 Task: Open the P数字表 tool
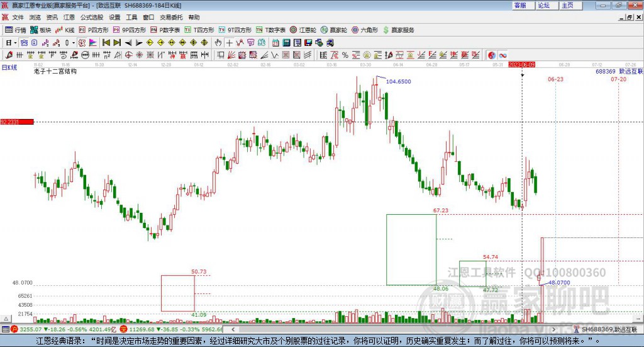click(165, 30)
